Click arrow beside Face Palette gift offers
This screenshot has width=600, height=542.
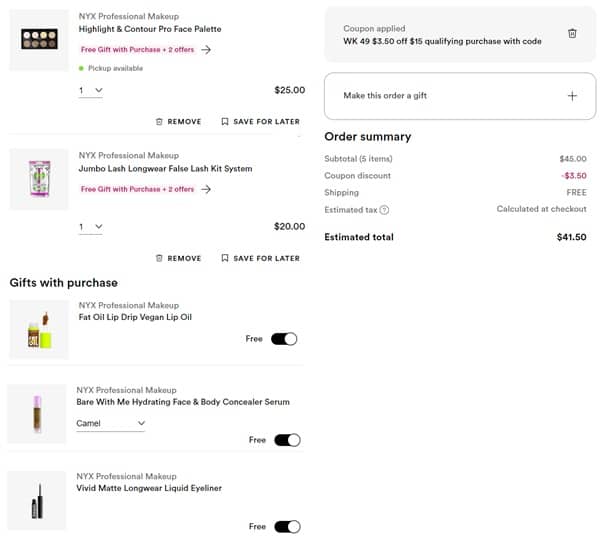[x=206, y=49]
